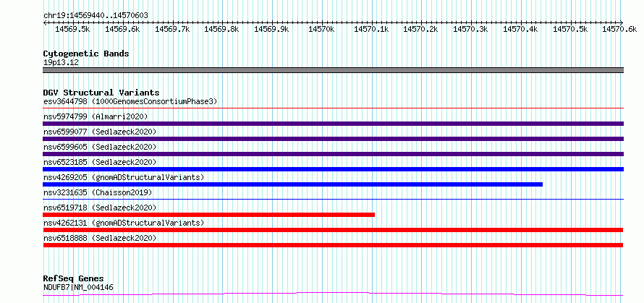
Task: Open variant label nsv5974799 (Almarri2020)
Action: click(96, 116)
